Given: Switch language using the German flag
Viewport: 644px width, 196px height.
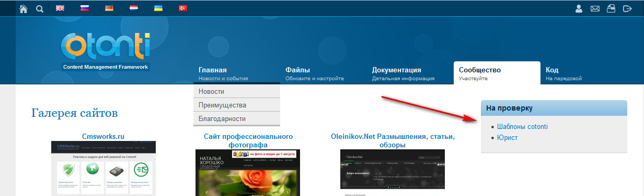Looking at the screenshot, I should tap(109, 8).
